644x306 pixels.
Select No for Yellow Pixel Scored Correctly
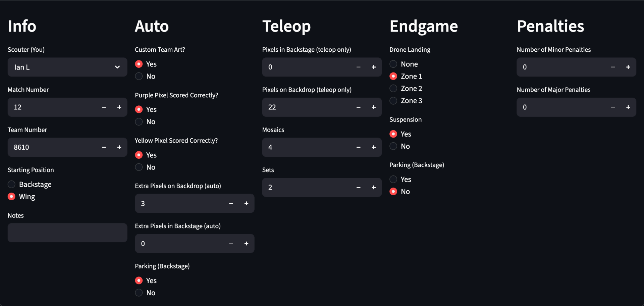click(145, 167)
